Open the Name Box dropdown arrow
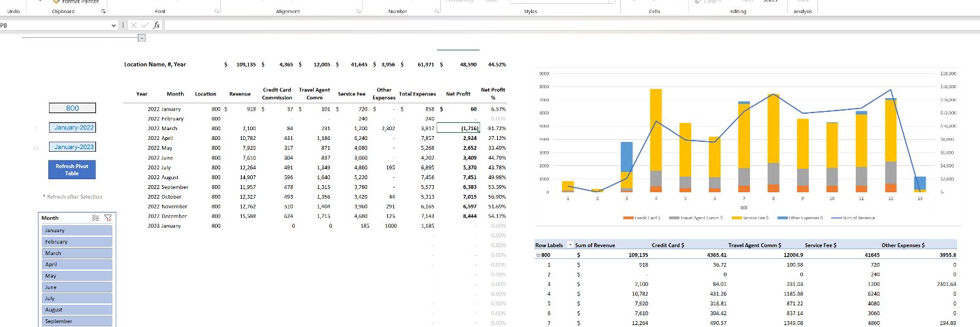 tap(114, 25)
